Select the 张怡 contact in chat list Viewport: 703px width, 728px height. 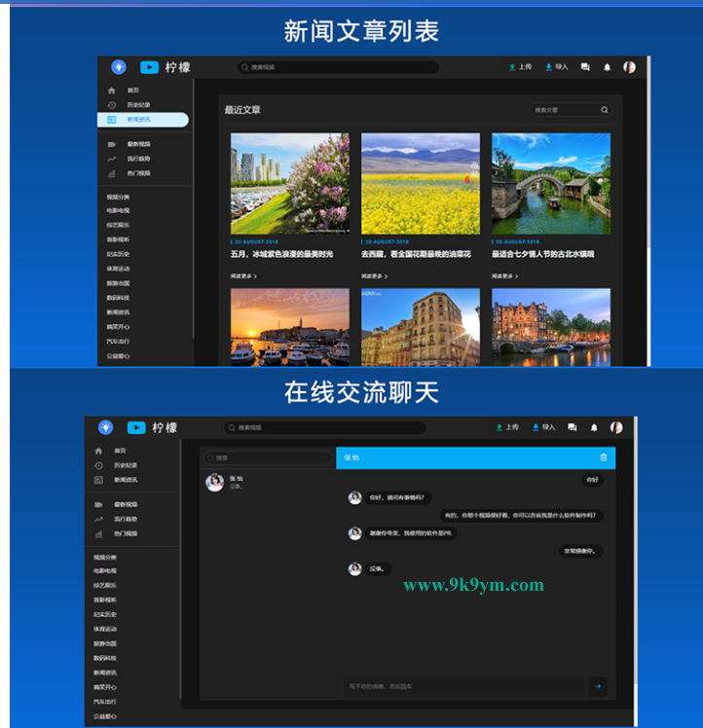pos(237,482)
